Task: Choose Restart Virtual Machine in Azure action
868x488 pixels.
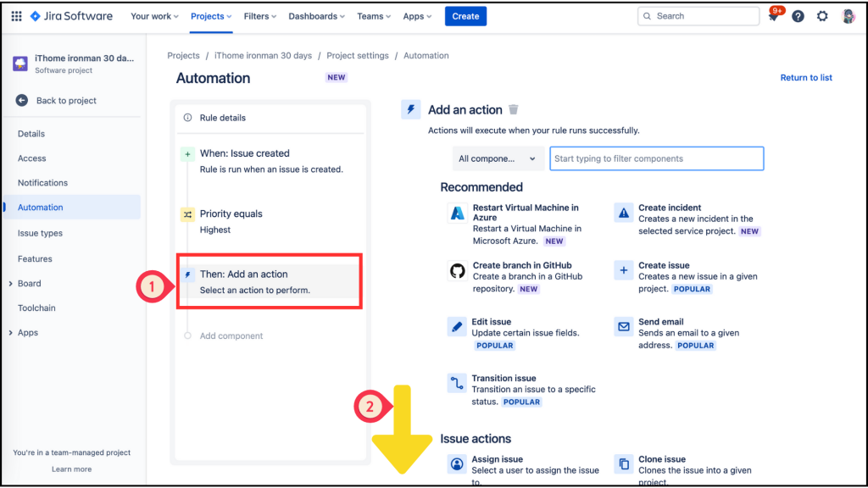Action: coord(526,213)
